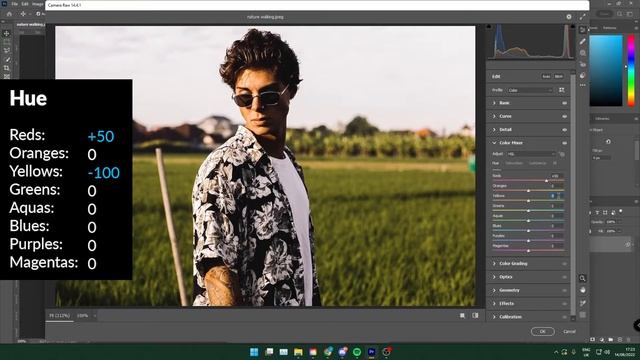640x360 pixels.
Task: Expand the Curve panel
Action: coord(494,116)
